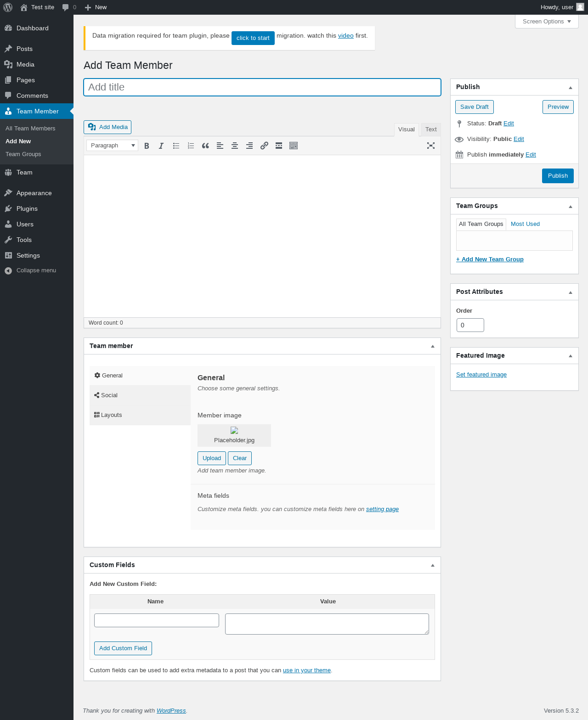Click the Preview button
588x720 pixels.
[x=558, y=107]
